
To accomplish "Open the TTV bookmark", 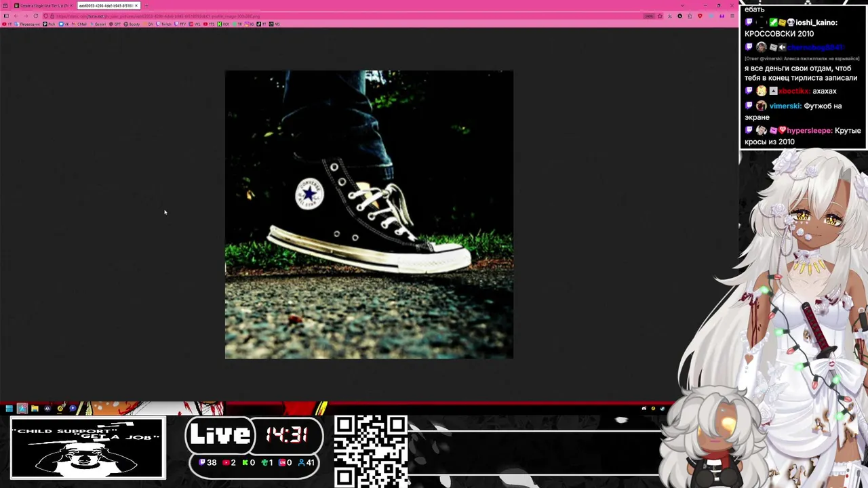I will (x=180, y=24).
